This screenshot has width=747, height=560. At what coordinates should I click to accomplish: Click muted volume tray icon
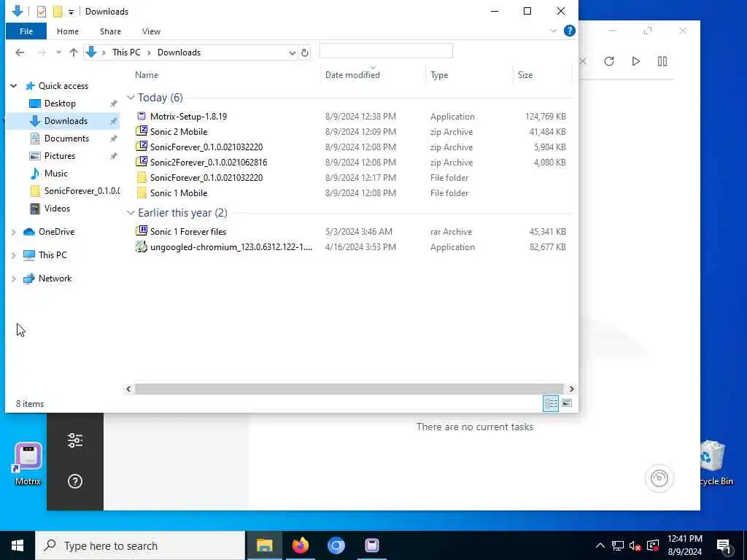coord(635,545)
